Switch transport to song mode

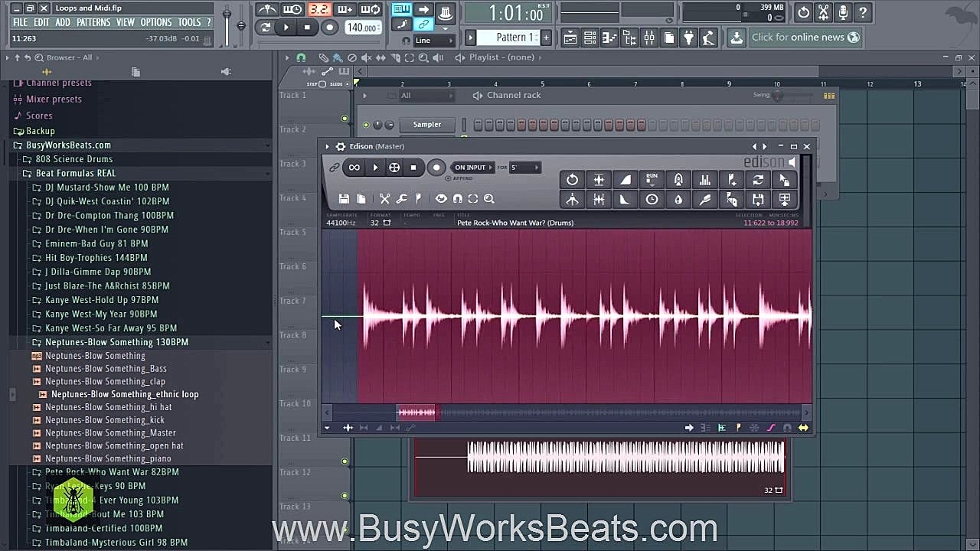423,9
